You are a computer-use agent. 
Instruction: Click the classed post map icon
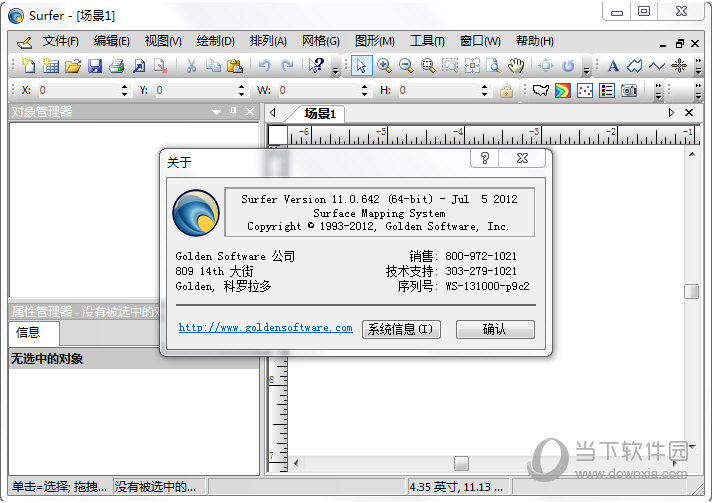coord(607,90)
